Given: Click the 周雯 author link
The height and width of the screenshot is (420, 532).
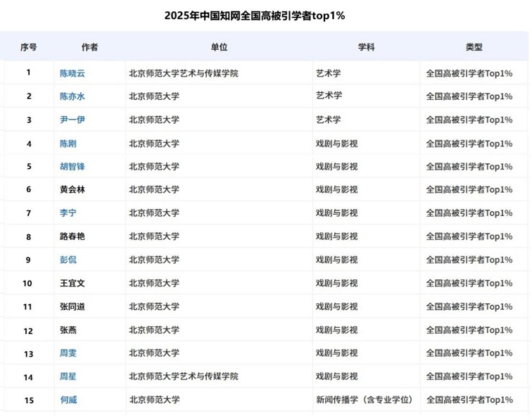Looking at the screenshot, I should tap(68, 353).
